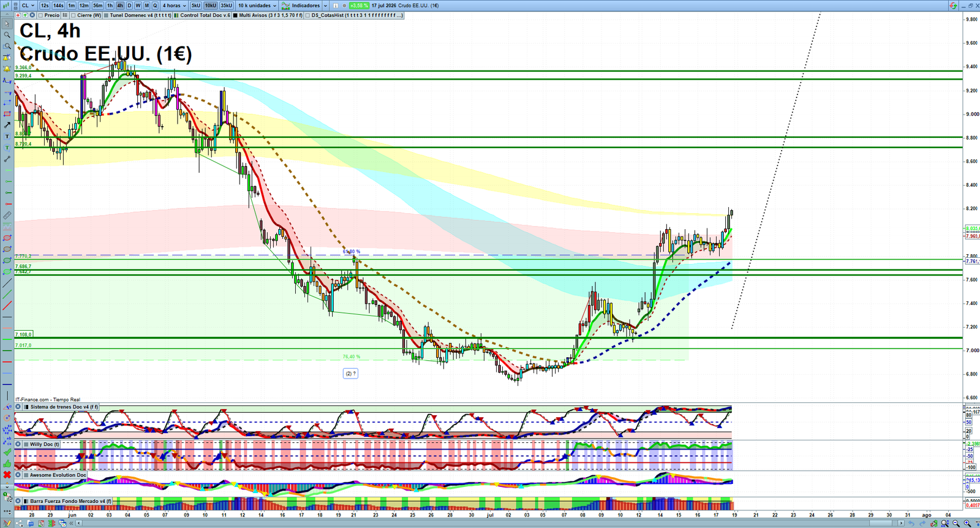
Task: Open the alert bell tool
Action: pyautogui.click(x=7, y=69)
